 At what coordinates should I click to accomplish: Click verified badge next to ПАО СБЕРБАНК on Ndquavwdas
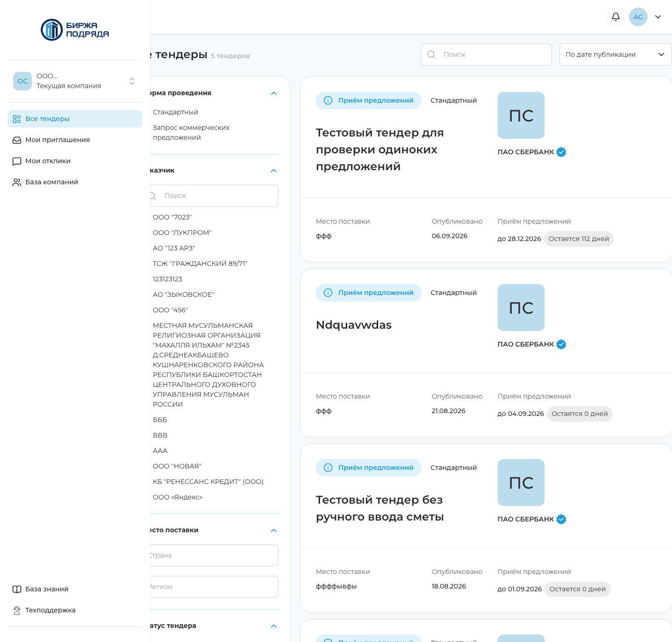pos(561,345)
